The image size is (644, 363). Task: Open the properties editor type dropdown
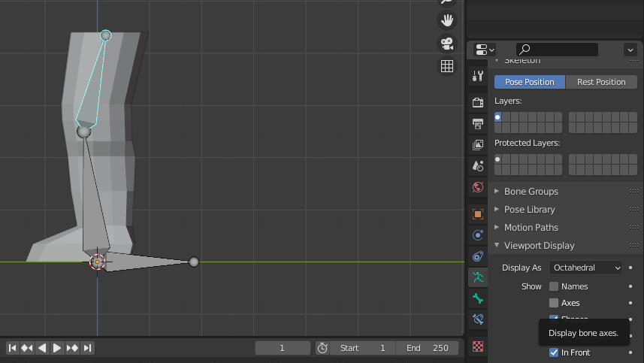[485, 50]
